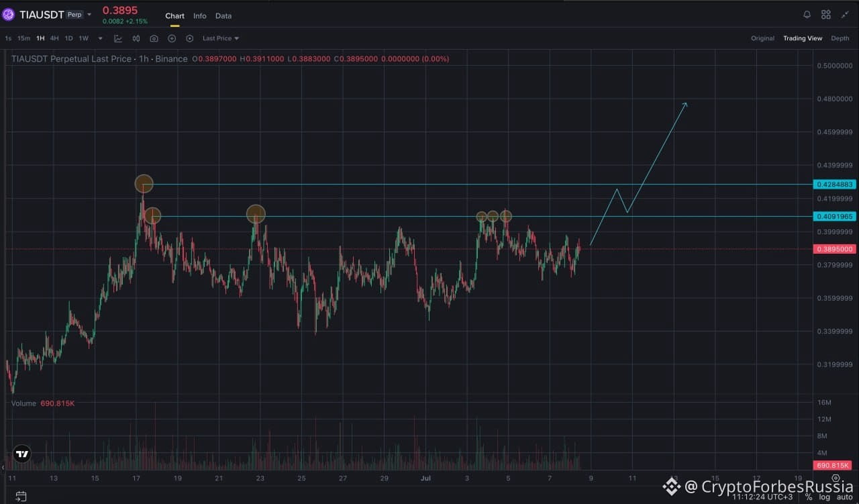
Task: Click the TradingView logo on chart
Action: pyautogui.click(x=22, y=454)
